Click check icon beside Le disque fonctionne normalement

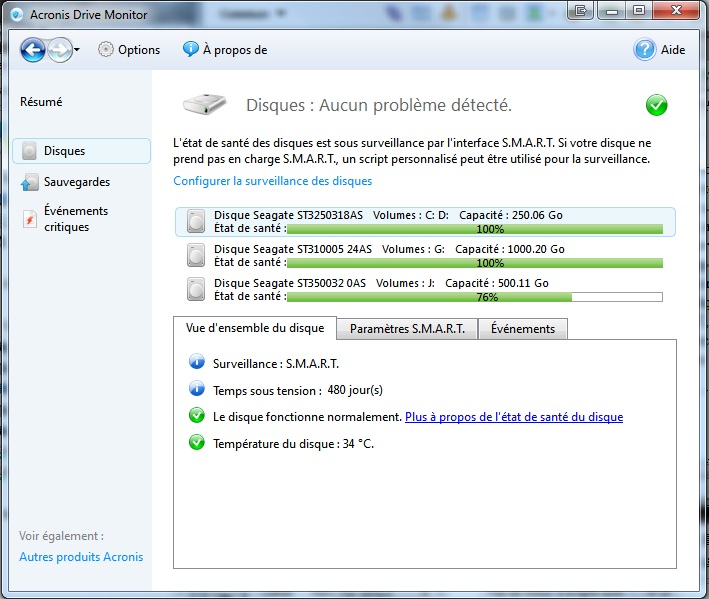point(197,415)
